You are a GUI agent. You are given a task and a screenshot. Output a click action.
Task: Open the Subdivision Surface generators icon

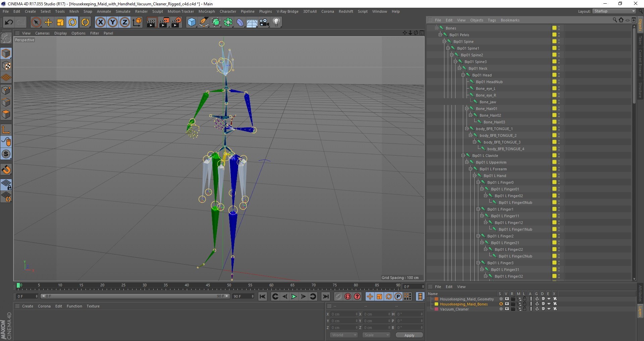tap(216, 22)
